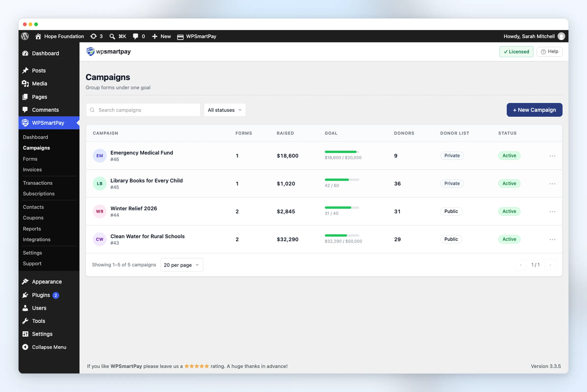This screenshot has height=392, width=587.
Task: Click the updates icon showing 3
Action: coord(93,36)
